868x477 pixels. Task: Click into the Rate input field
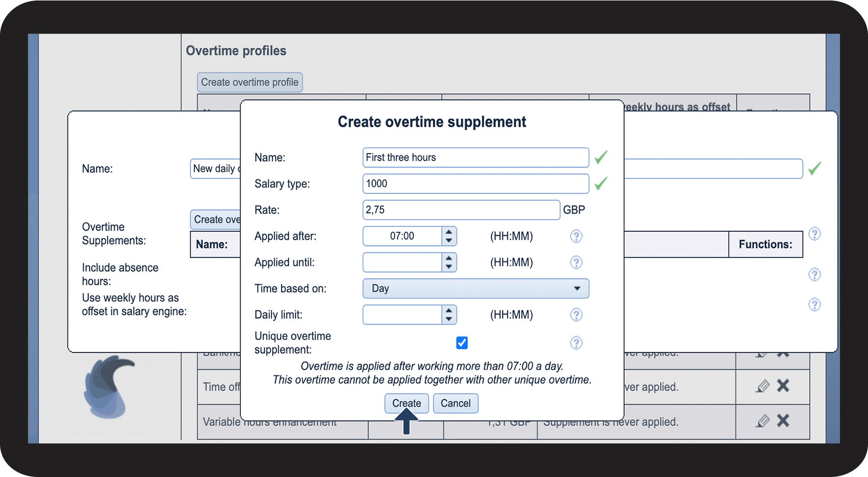click(461, 210)
